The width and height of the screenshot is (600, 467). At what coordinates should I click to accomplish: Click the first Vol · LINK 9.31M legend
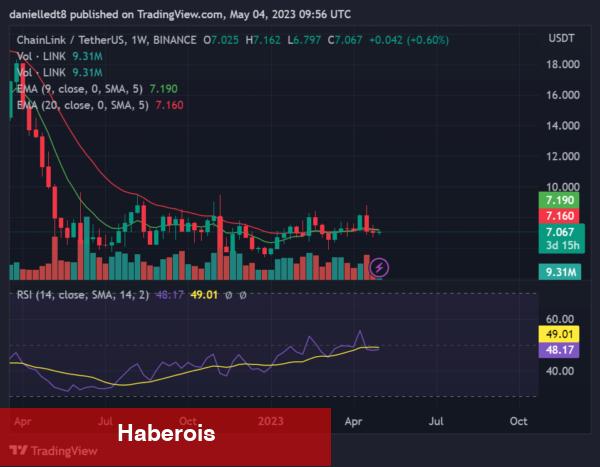pos(59,56)
